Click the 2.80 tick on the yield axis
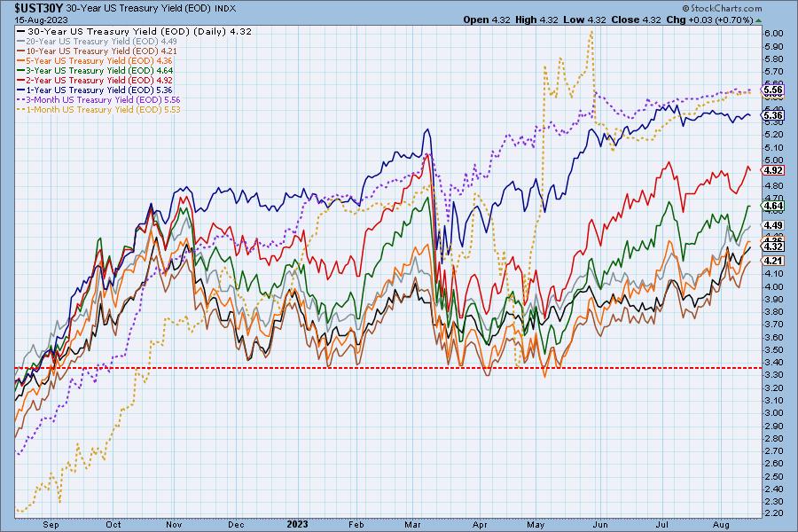 pos(774,438)
